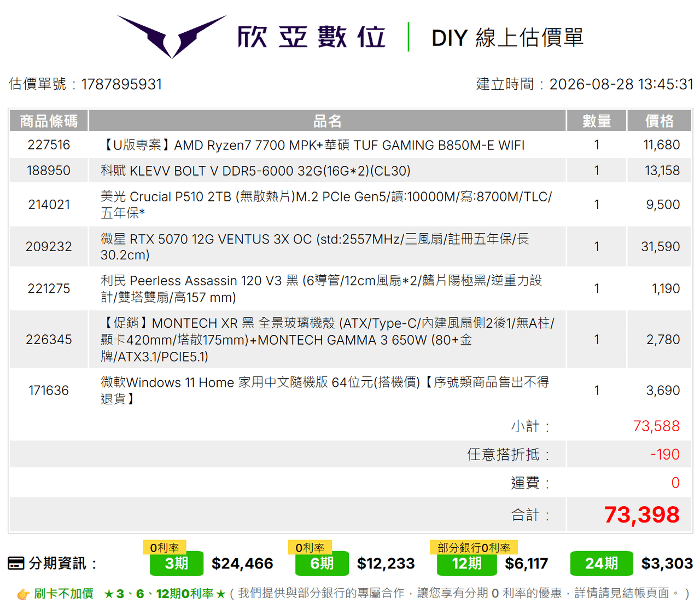The height and width of the screenshot is (615, 700).
Task: Click the 價格 column header
Action: pos(659,121)
